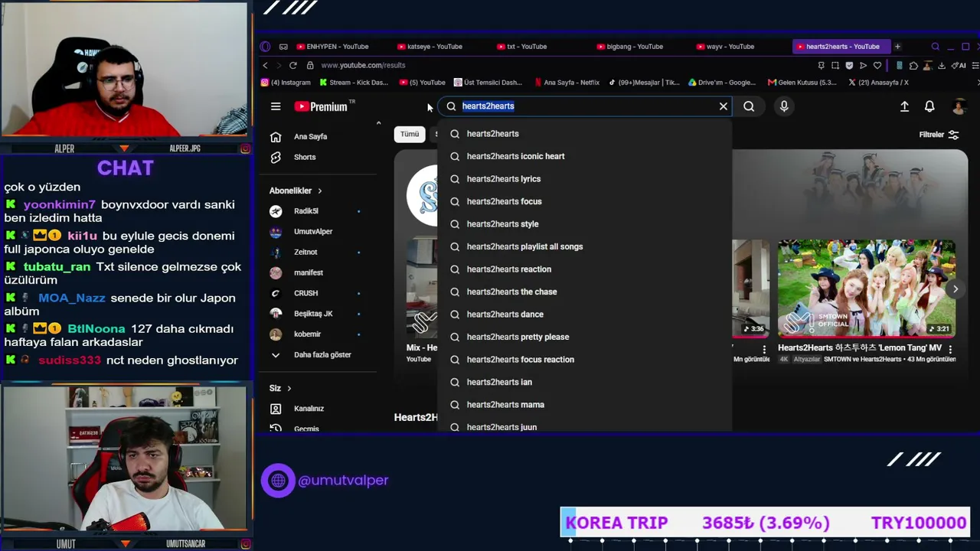Switch to the ENHYPEN - YouTube tab
980x551 pixels.
point(337,47)
